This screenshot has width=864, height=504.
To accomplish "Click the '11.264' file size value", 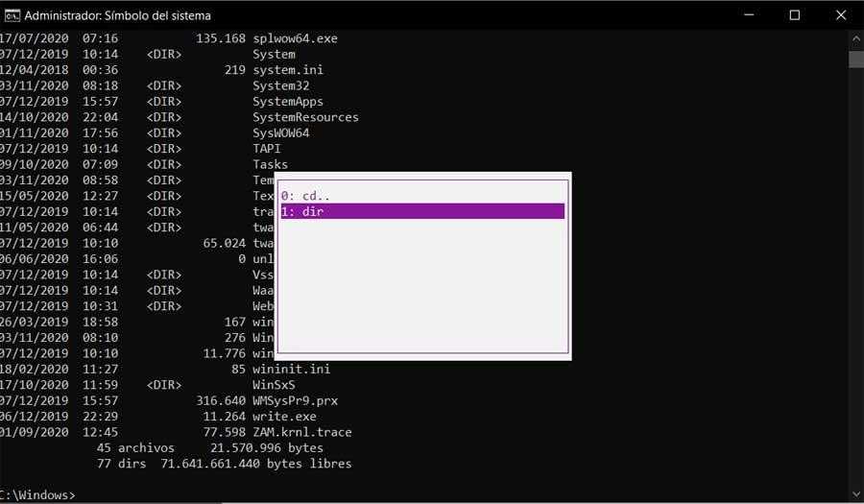I will (x=225, y=417).
